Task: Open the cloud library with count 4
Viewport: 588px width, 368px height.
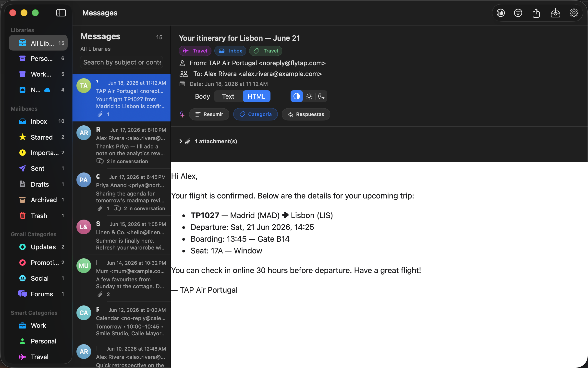Action: tap(38, 90)
